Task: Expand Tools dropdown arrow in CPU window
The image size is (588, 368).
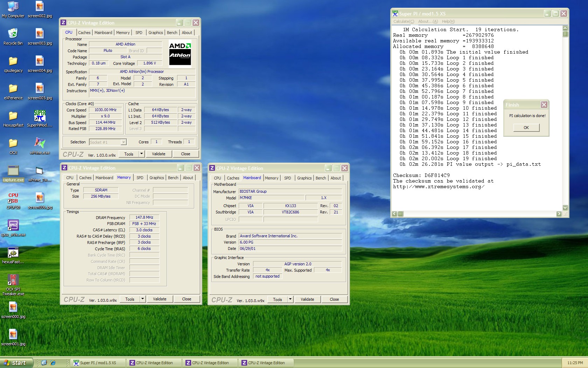Action: 141,154
